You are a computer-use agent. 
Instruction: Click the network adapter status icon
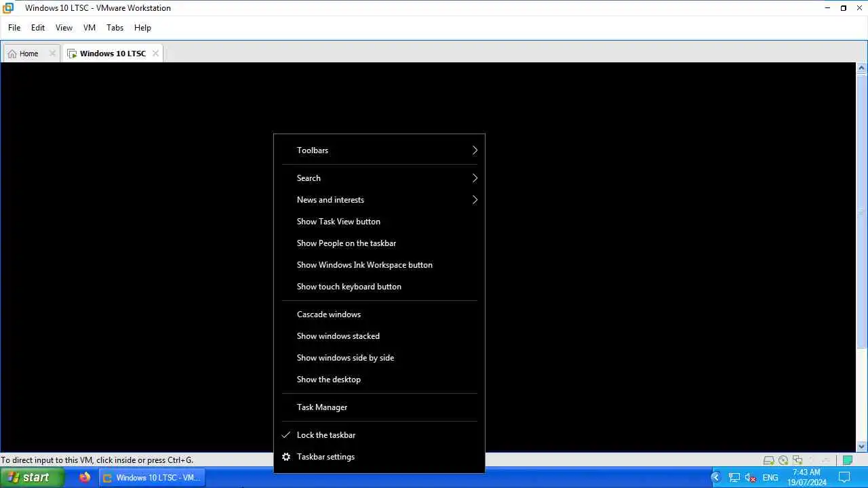[797, 460]
